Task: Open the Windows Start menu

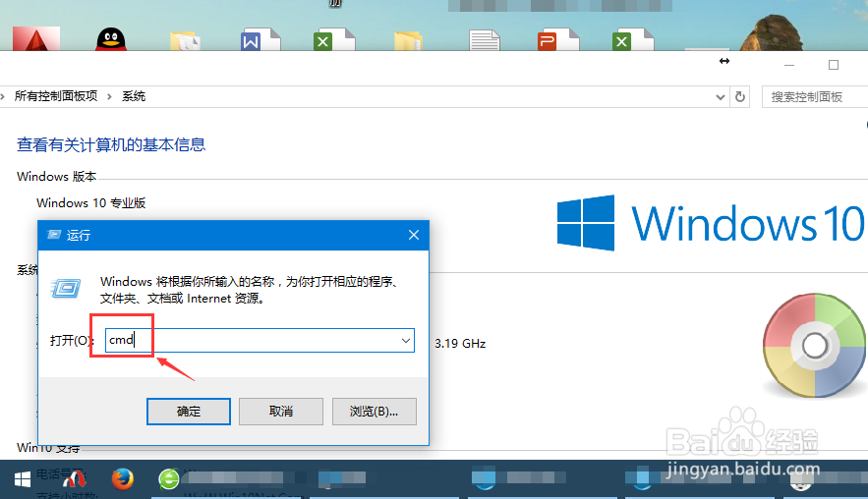Action: pyautogui.click(x=23, y=479)
